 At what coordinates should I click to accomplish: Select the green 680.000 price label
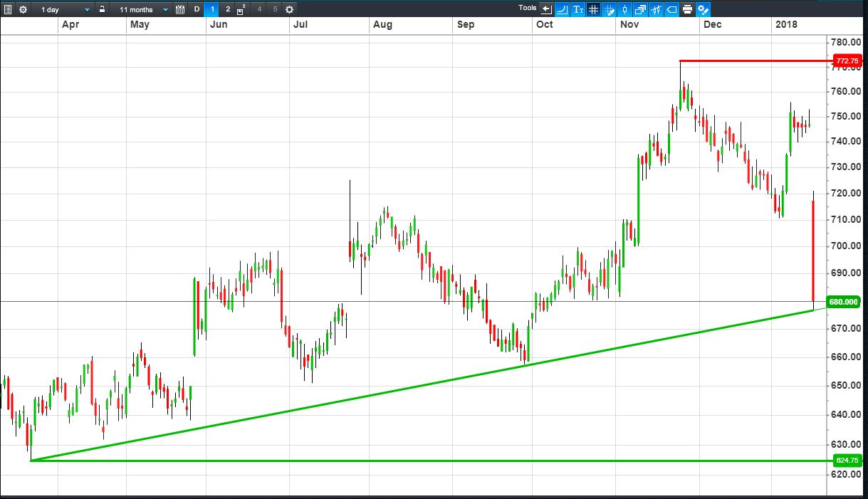(845, 301)
